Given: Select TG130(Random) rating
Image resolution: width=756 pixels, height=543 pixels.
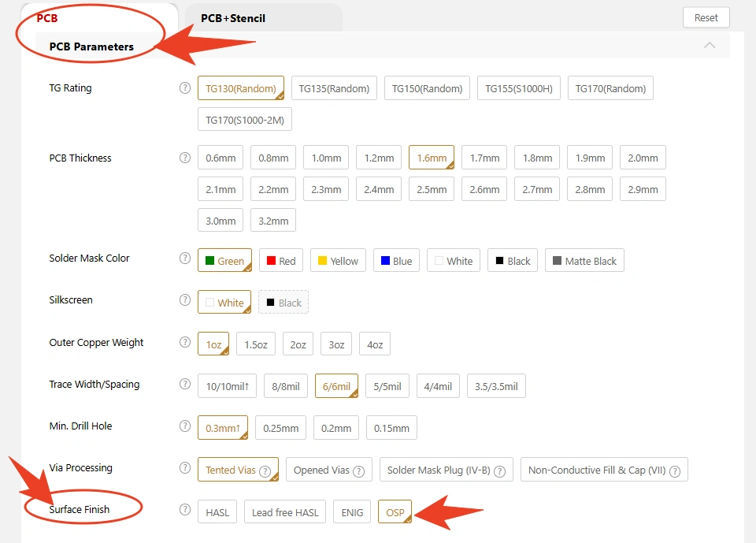Looking at the screenshot, I should tap(241, 88).
